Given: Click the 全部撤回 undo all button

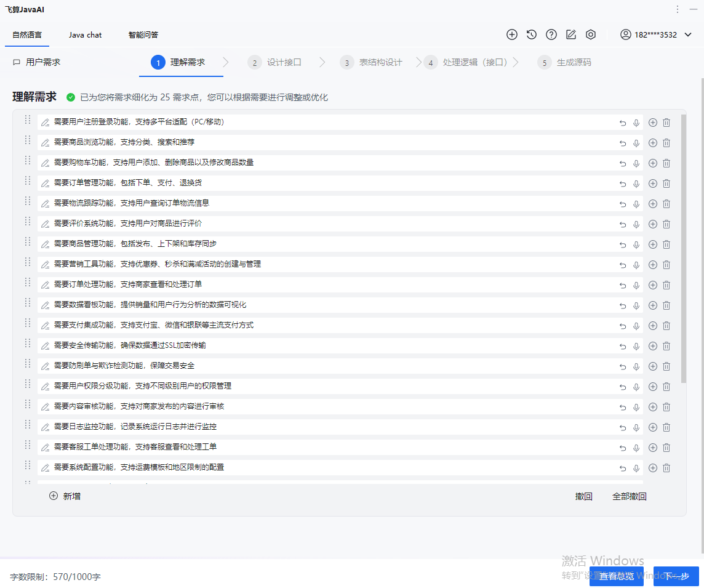Looking at the screenshot, I should 629,496.
